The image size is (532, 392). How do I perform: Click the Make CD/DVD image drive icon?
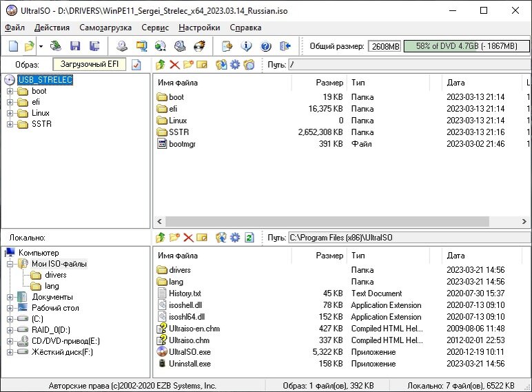[122, 45]
